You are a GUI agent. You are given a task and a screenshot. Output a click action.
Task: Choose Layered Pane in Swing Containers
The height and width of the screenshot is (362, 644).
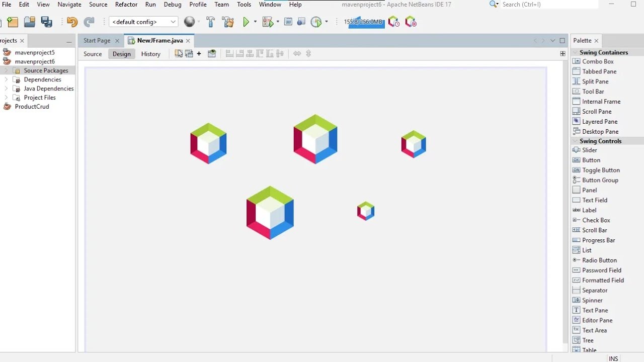click(599, 122)
